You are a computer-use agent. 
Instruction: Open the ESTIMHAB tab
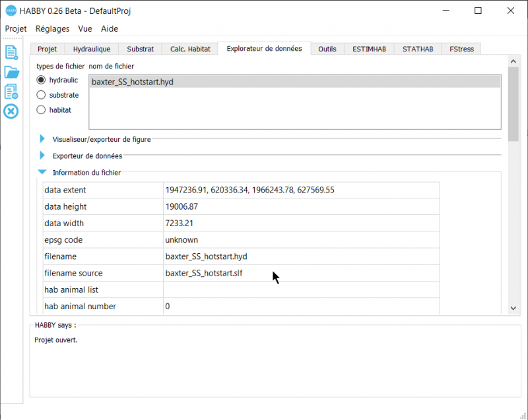(x=369, y=48)
